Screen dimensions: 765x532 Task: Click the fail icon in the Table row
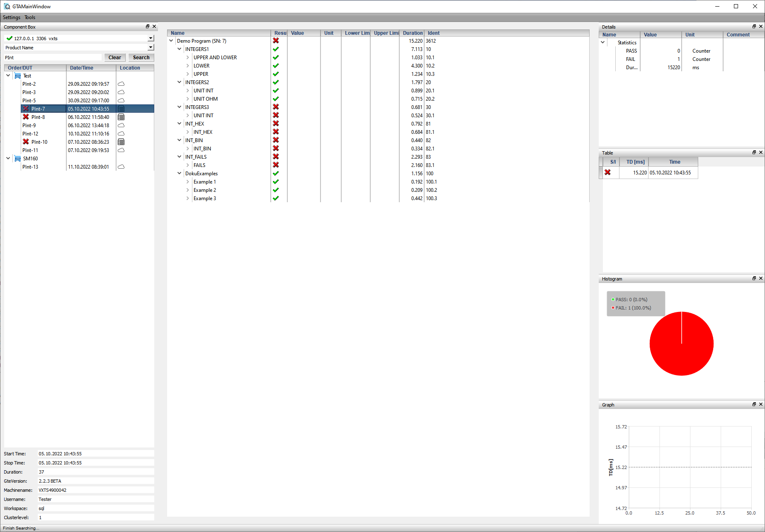click(607, 172)
